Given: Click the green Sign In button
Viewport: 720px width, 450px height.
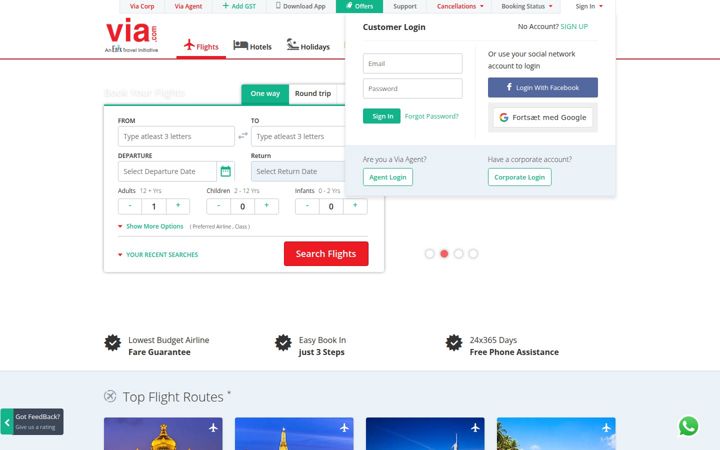Looking at the screenshot, I should click(x=382, y=116).
